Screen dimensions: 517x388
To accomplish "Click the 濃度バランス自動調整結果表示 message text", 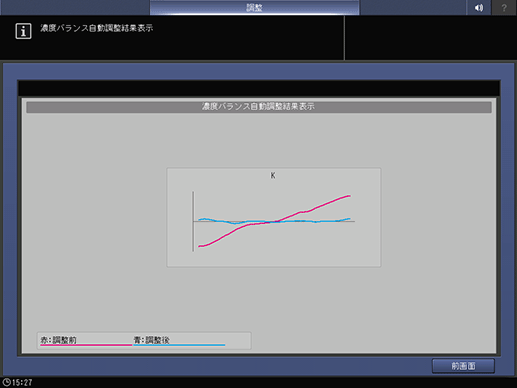I will click(97, 28).
